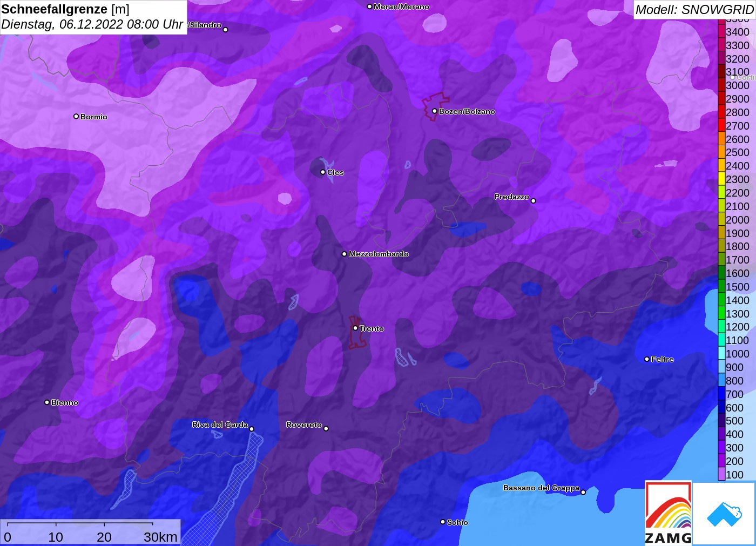Click the Feltre town label
756x546 pixels.
[x=662, y=359]
